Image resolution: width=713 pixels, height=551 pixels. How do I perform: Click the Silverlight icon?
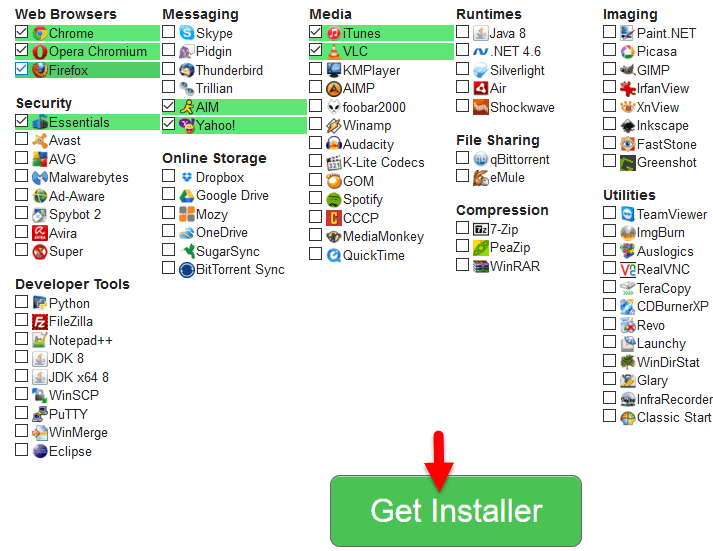pos(481,70)
